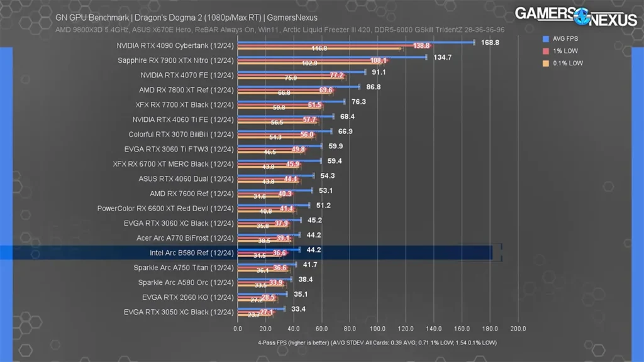
Task: Click the blue AVG FPS legend swatch
Action: tap(546, 38)
